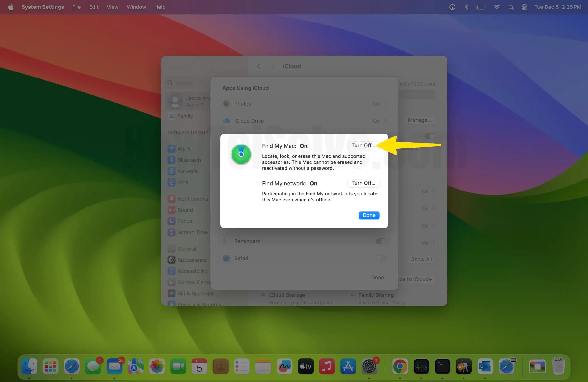Image resolution: width=588 pixels, height=382 pixels.
Task: Toggle the Reminders iCloud switch
Action: click(x=381, y=241)
